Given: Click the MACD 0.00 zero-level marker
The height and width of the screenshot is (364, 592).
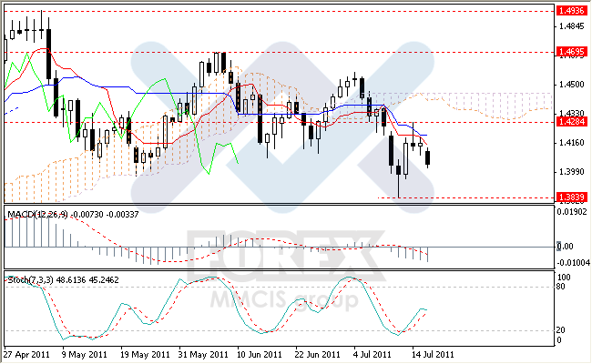Looking at the screenshot, I should click(x=566, y=247).
